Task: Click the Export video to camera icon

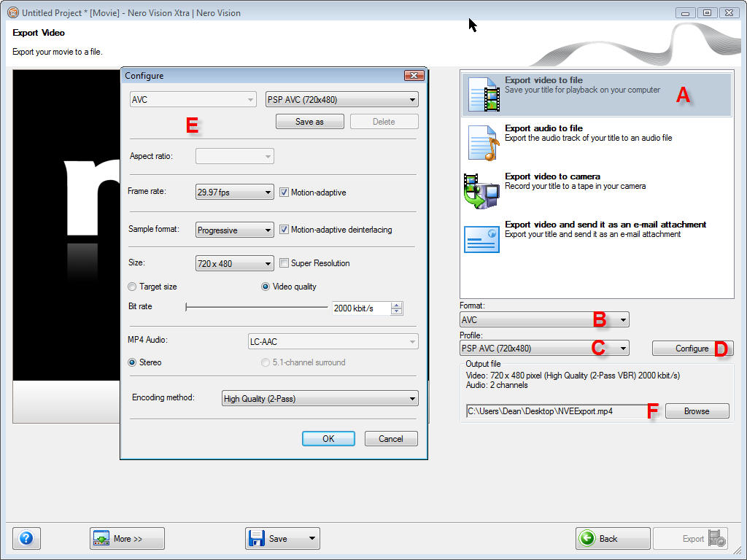Action: [481, 192]
